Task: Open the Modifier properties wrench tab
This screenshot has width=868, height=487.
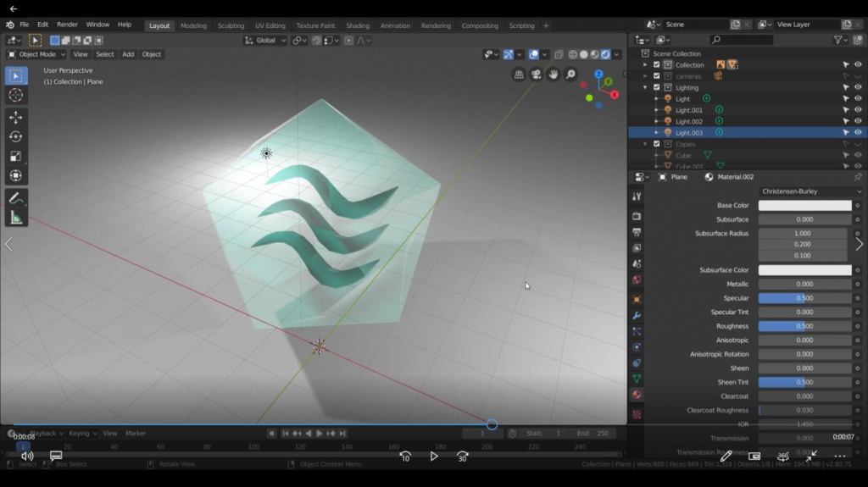Action: (x=637, y=315)
